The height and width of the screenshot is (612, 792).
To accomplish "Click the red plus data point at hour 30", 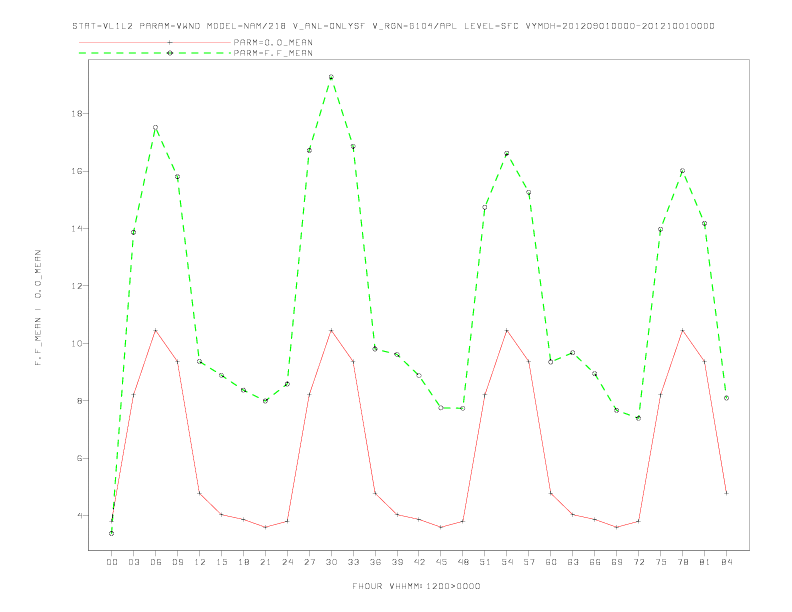I will [331, 330].
